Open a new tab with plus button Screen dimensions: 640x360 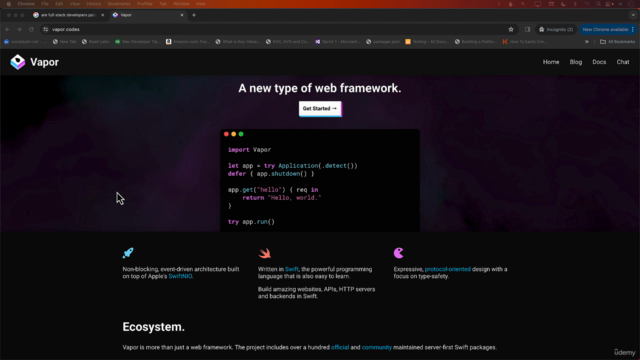pyautogui.click(x=194, y=15)
